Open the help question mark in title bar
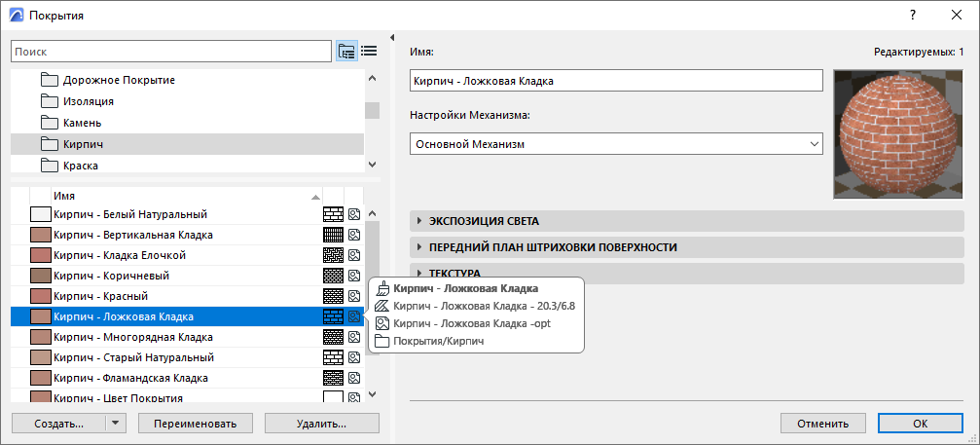Screen dimensions: 980x445 [913, 16]
